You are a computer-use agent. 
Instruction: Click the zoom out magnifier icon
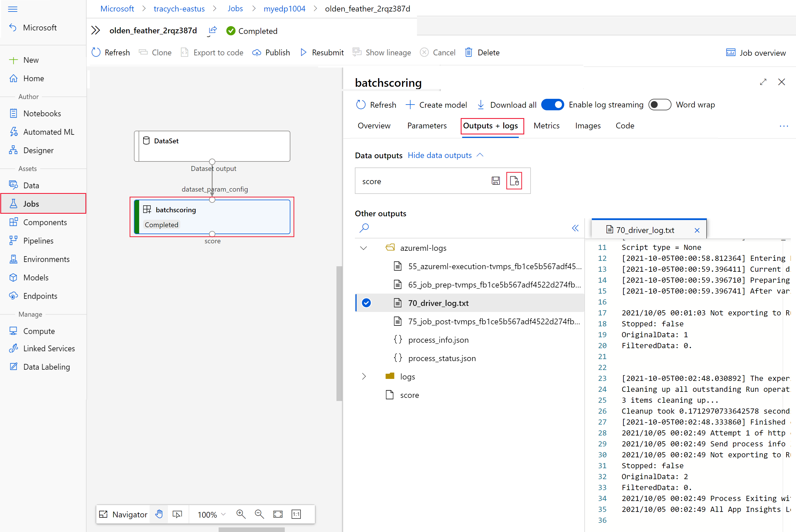[x=259, y=514]
